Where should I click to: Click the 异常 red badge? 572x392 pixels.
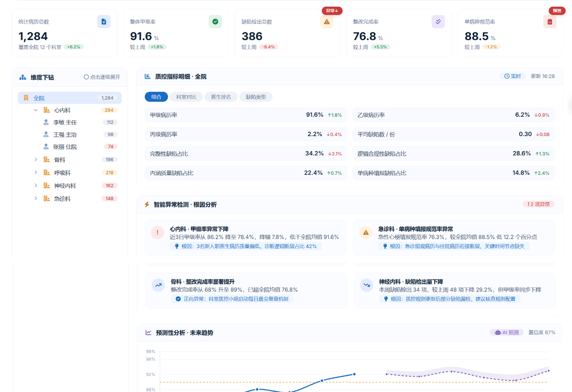332,11
